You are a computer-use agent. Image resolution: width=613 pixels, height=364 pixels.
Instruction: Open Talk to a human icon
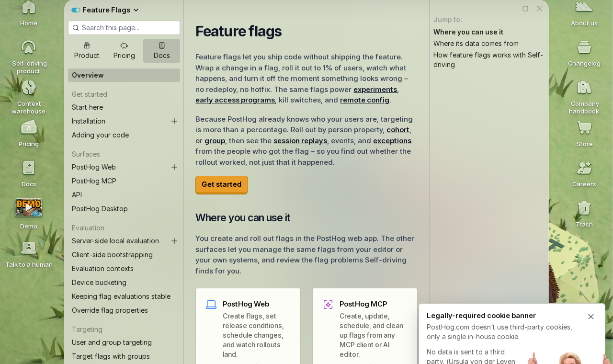click(x=29, y=254)
